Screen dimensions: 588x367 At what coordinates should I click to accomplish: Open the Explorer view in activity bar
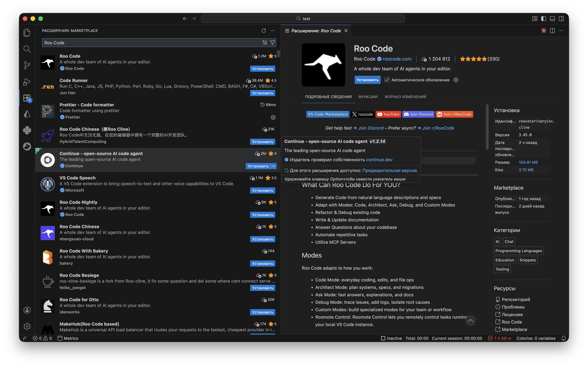[x=27, y=32]
